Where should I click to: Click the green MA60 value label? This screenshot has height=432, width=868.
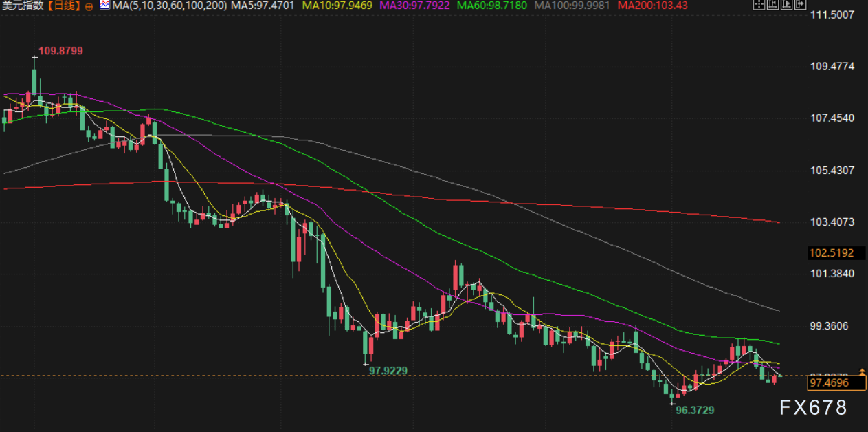pos(493,6)
